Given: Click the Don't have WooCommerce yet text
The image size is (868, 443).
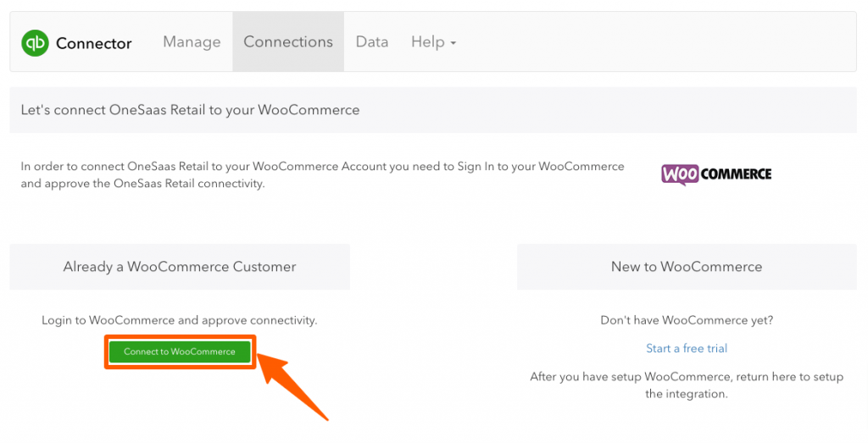Looking at the screenshot, I should tap(687, 320).
